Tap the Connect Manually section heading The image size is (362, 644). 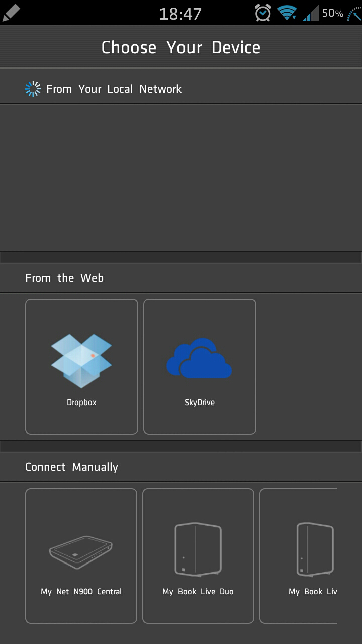pyautogui.click(x=72, y=467)
